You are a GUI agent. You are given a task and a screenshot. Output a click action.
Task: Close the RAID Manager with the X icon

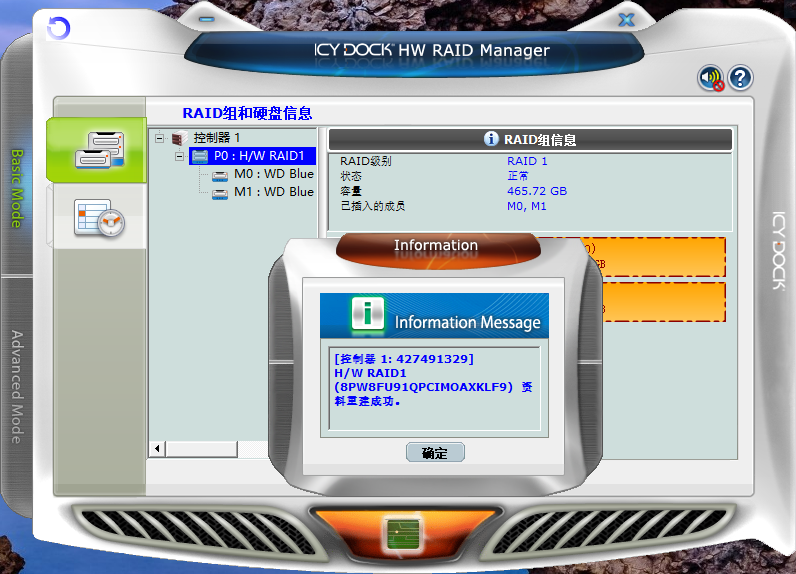627,20
